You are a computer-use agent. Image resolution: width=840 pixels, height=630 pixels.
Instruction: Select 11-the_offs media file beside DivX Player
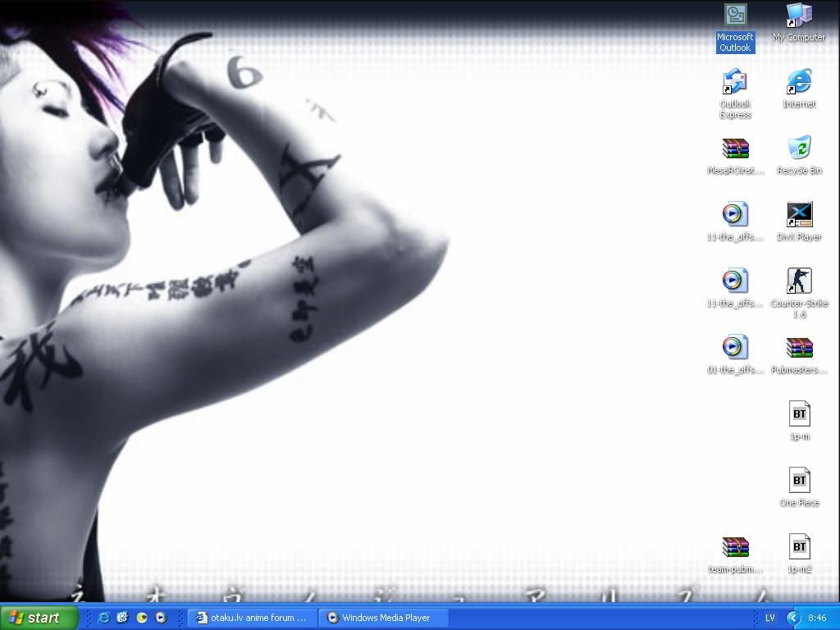tap(735, 221)
